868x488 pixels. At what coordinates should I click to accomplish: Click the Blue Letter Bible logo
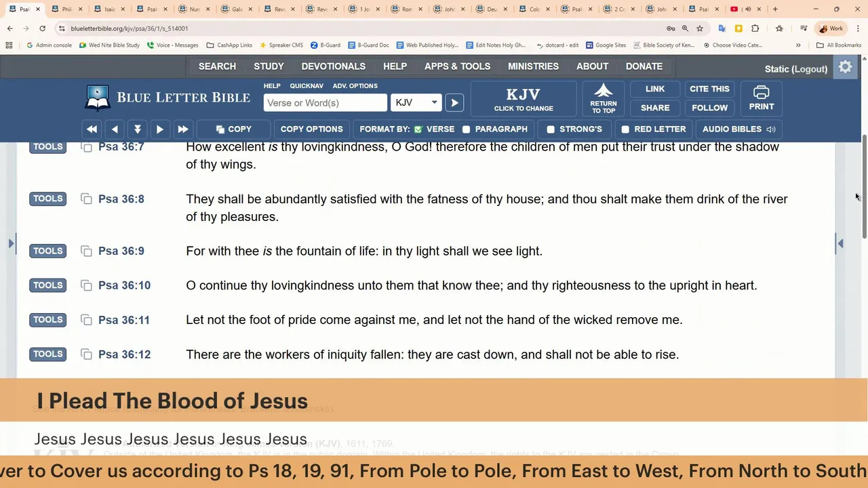167,98
